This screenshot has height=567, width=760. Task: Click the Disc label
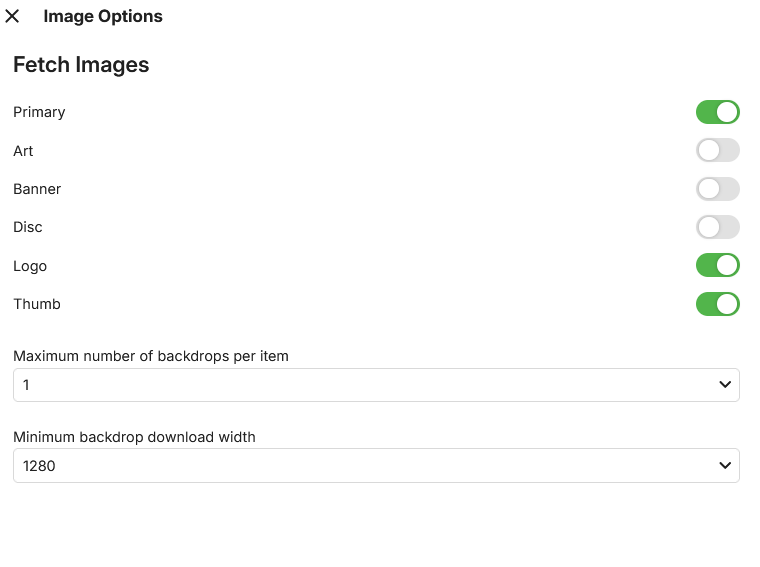click(28, 227)
